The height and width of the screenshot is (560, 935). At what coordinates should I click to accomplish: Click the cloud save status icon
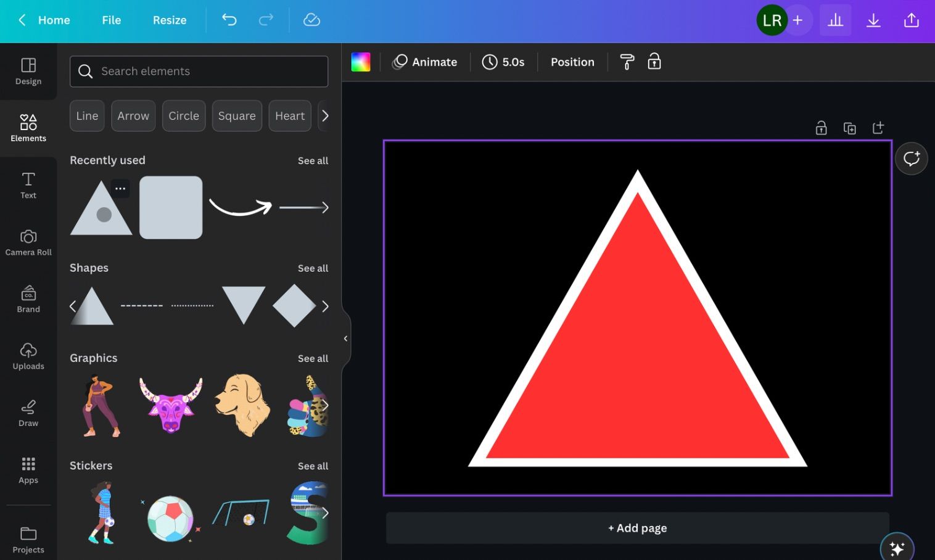click(x=311, y=20)
